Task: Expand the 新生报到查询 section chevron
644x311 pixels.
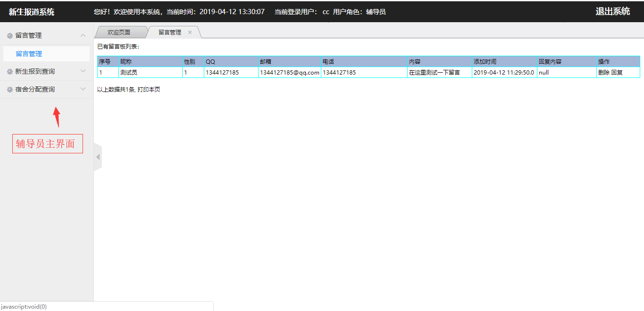Action: point(83,71)
